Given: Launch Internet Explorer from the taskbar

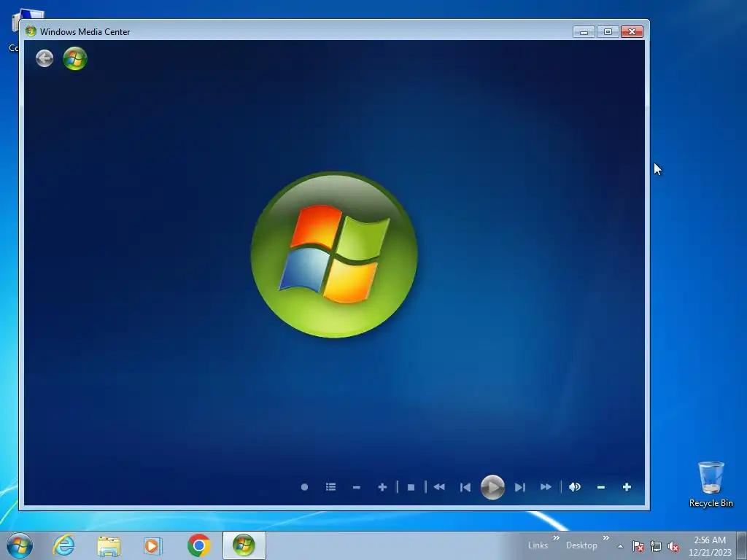Looking at the screenshot, I should (x=64, y=545).
